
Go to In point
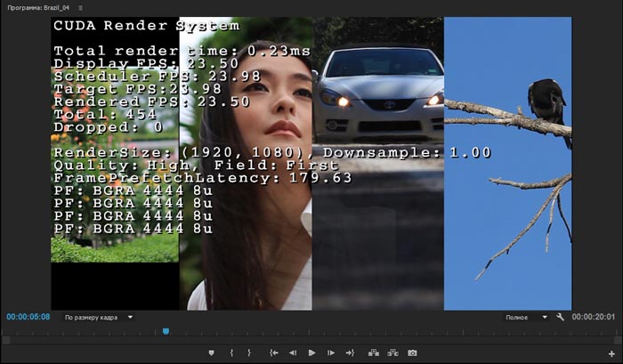(274, 352)
